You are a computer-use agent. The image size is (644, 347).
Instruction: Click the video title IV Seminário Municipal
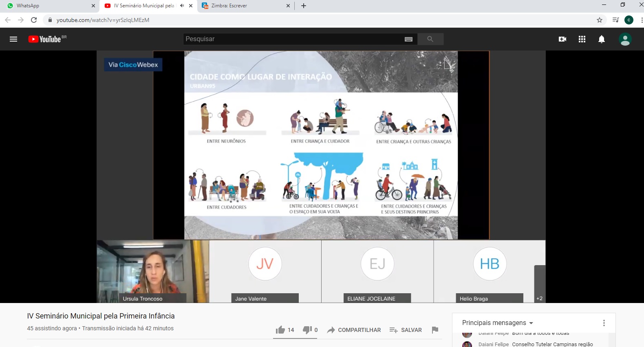[x=101, y=316]
